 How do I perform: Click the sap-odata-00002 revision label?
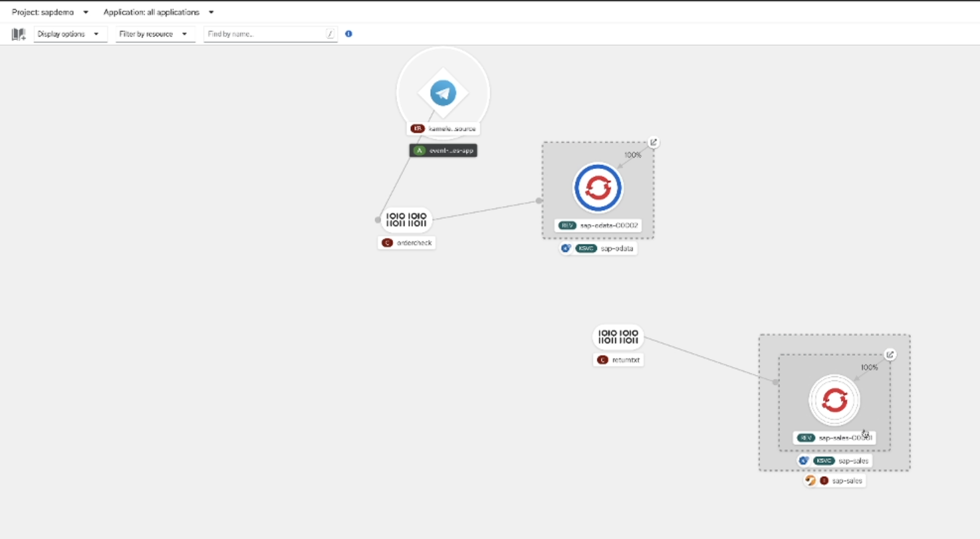point(598,225)
